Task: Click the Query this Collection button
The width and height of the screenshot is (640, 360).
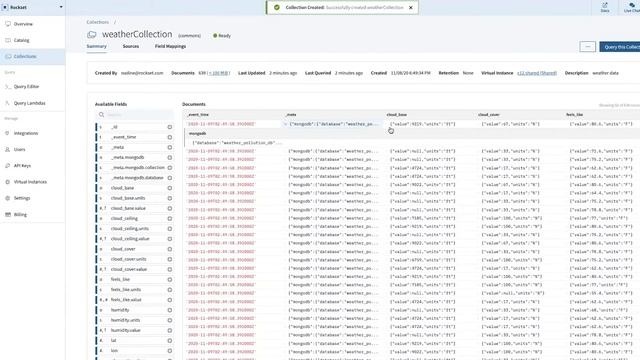Action: (x=620, y=47)
